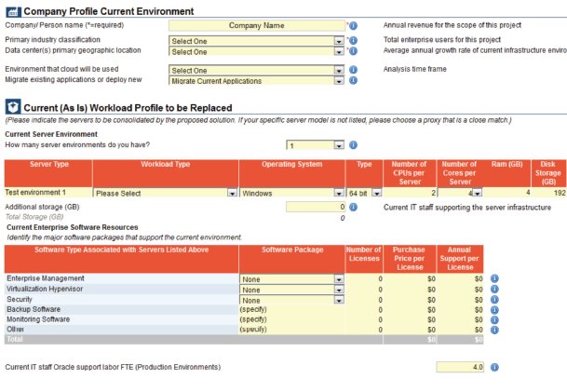
Task: Open Workload Type Please Select dropdown
Action: coord(165,193)
